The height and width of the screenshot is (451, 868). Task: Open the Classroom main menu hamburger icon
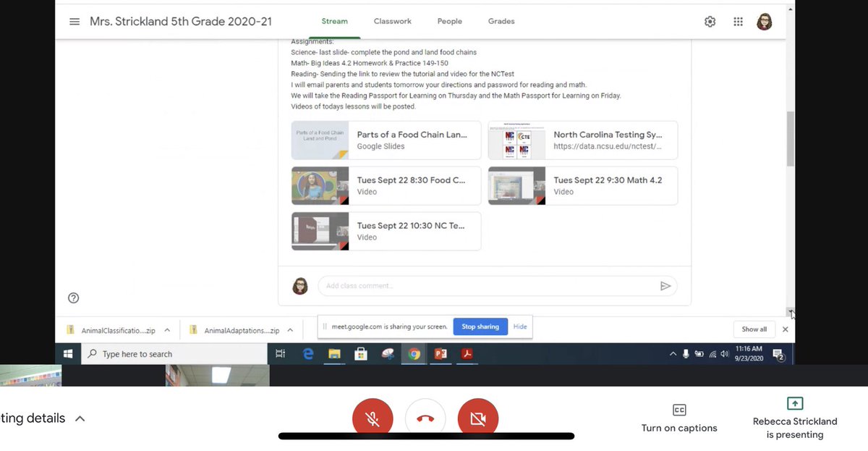pos(75,22)
